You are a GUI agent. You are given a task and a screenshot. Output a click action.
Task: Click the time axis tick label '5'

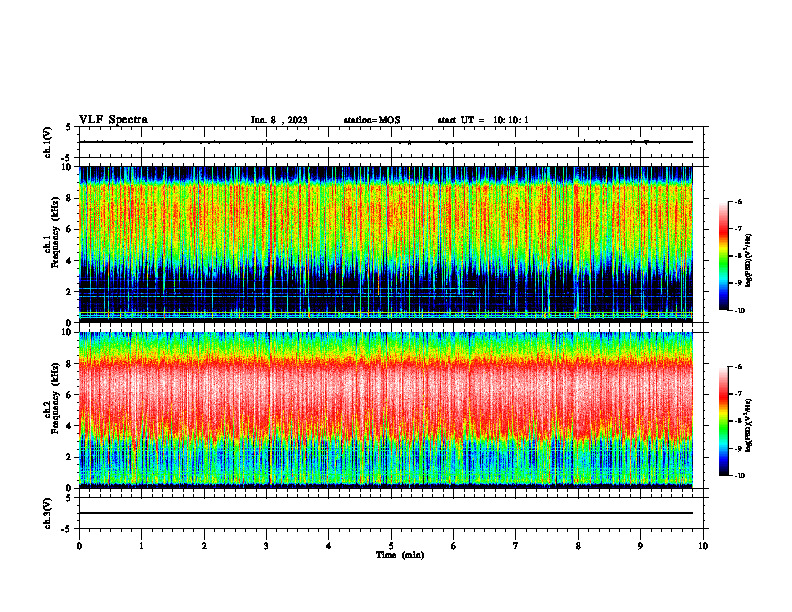[x=391, y=546]
